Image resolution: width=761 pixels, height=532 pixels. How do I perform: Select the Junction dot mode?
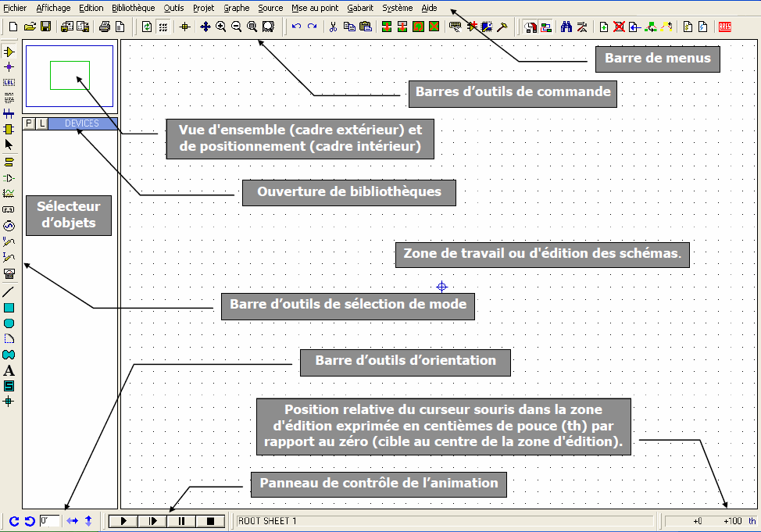[9, 67]
